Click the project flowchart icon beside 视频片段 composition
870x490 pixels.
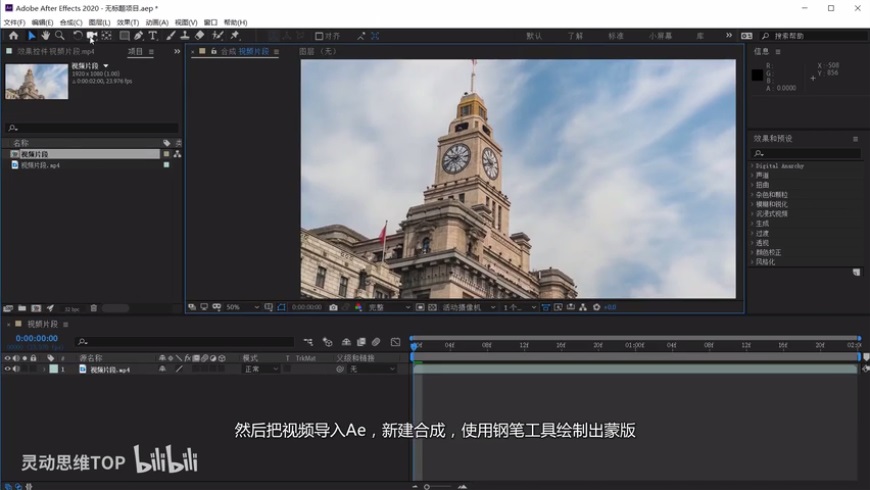click(177, 154)
